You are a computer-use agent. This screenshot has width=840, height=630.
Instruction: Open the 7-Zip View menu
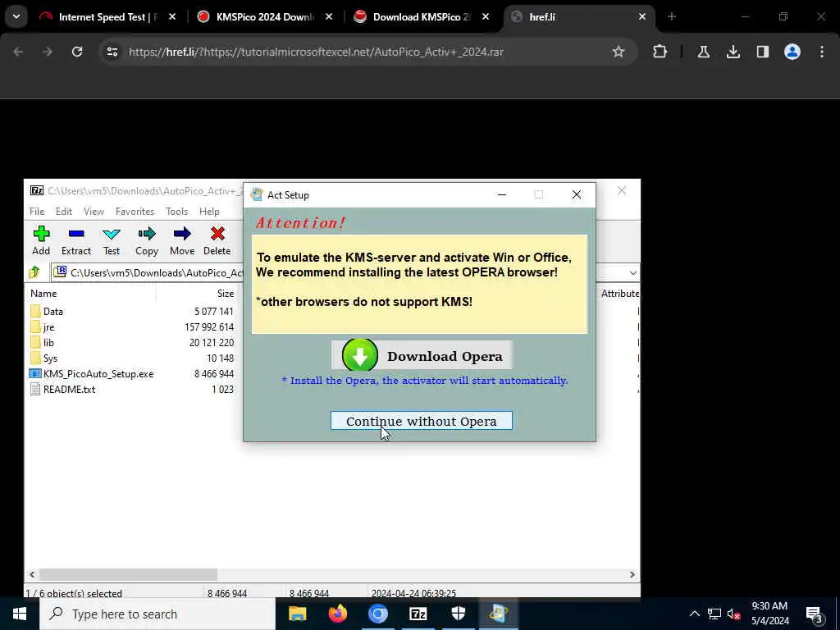(94, 211)
